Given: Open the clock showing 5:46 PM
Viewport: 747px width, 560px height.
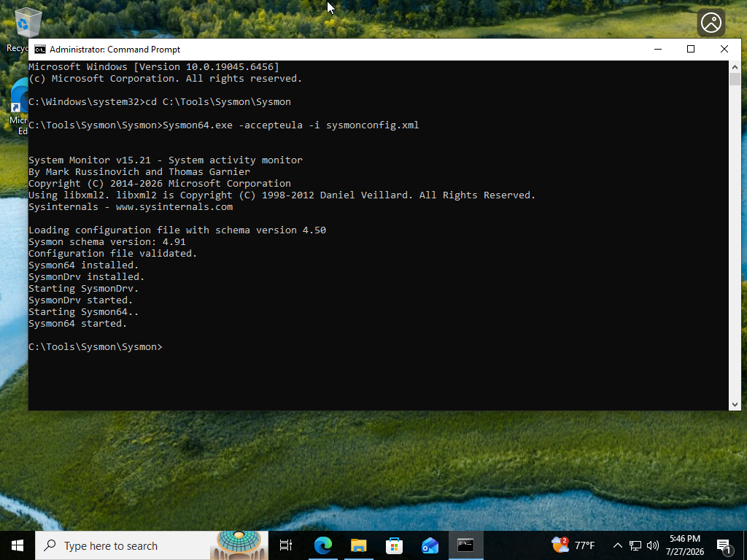Looking at the screenshot, I should pyautogui.click(x=684, y=545).
